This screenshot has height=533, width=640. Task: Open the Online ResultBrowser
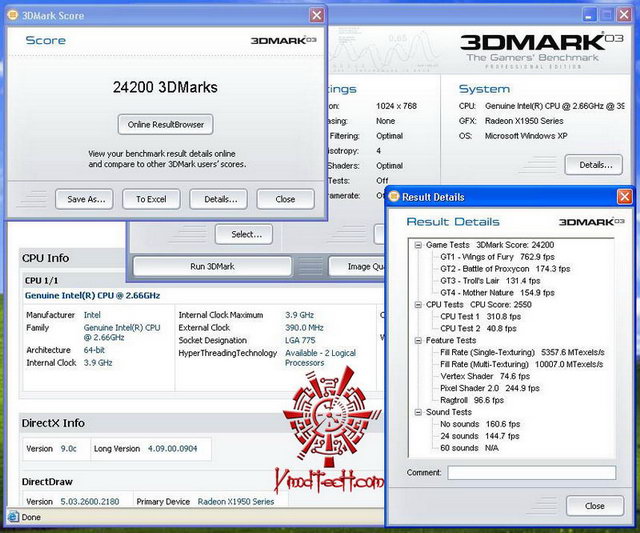tap(165, 124)
